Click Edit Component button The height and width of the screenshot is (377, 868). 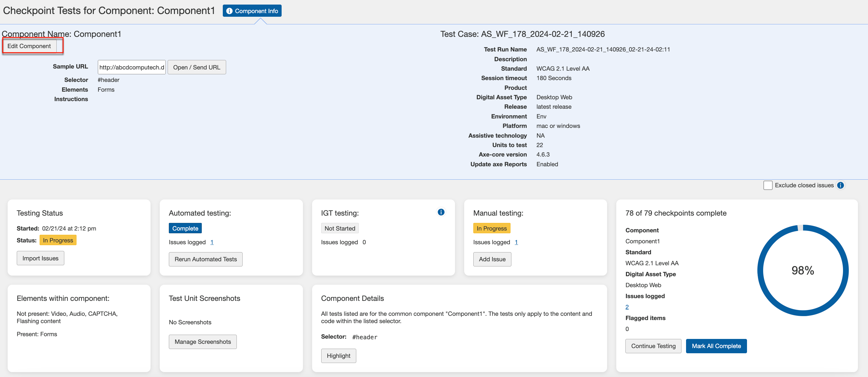coord(29,46)
